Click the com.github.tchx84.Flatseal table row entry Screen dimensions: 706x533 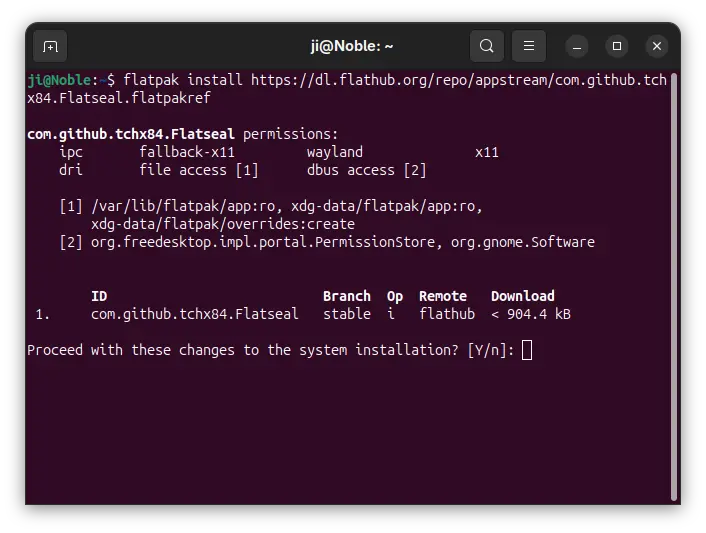(x=195, y=314)
